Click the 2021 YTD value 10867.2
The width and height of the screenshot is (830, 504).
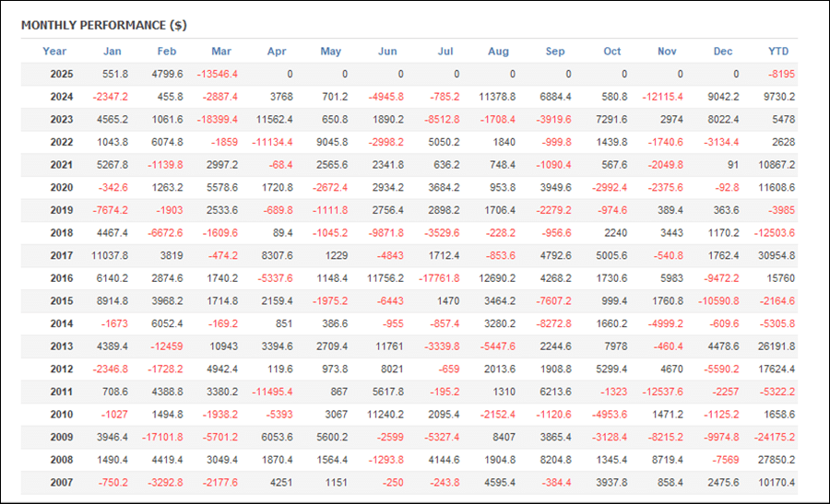[x=777, y=165]
